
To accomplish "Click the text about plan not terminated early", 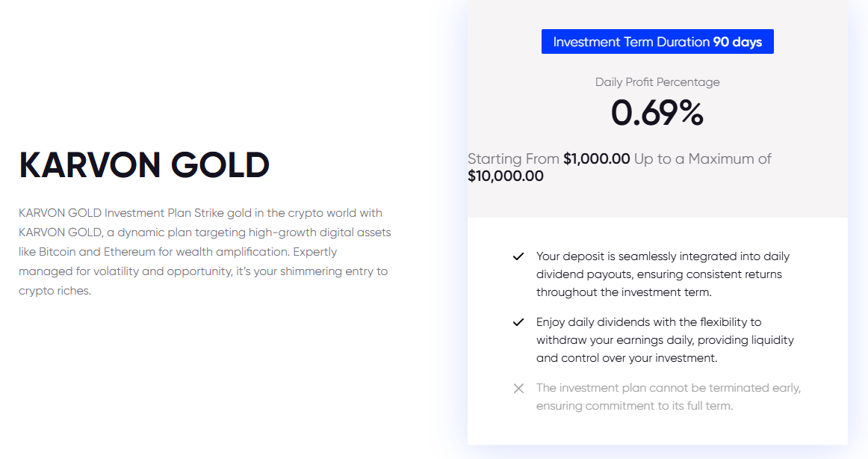I will point(668,396).
